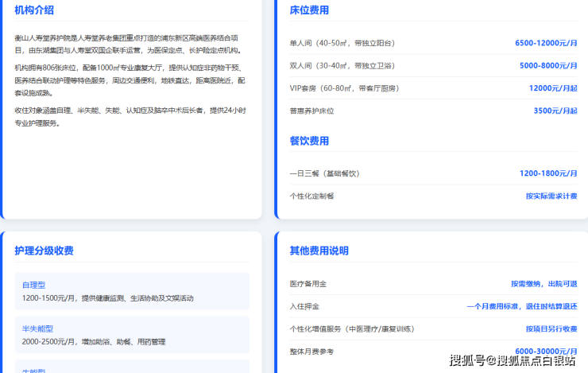Select the 入住押金 row label
The image size is (588, 373).
click(304, 306)
